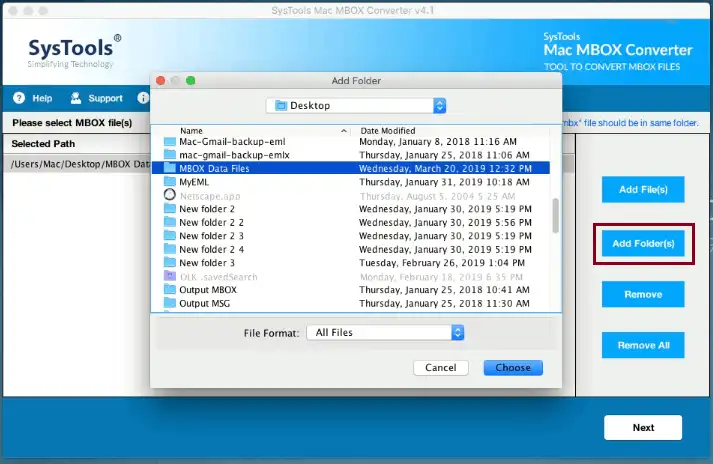Click the Remove All button
The width and height of the screenshot is (713, 464).
pos(643,345)
